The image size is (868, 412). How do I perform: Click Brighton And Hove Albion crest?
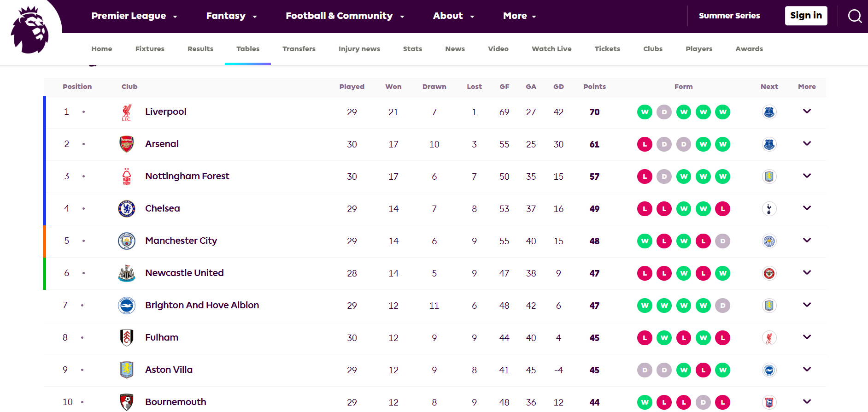coord(126,306)
